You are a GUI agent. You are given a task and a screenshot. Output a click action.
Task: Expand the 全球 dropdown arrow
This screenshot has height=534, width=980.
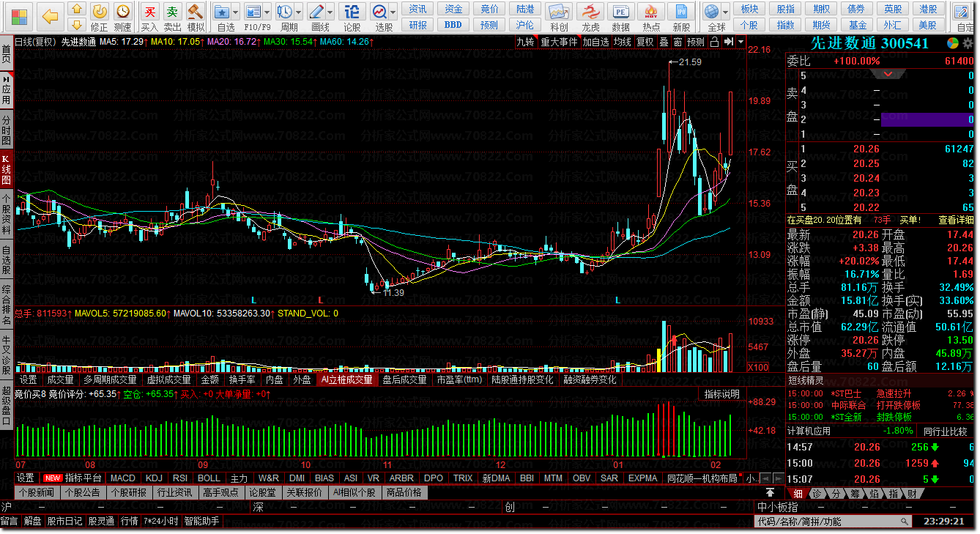(725, 12)
